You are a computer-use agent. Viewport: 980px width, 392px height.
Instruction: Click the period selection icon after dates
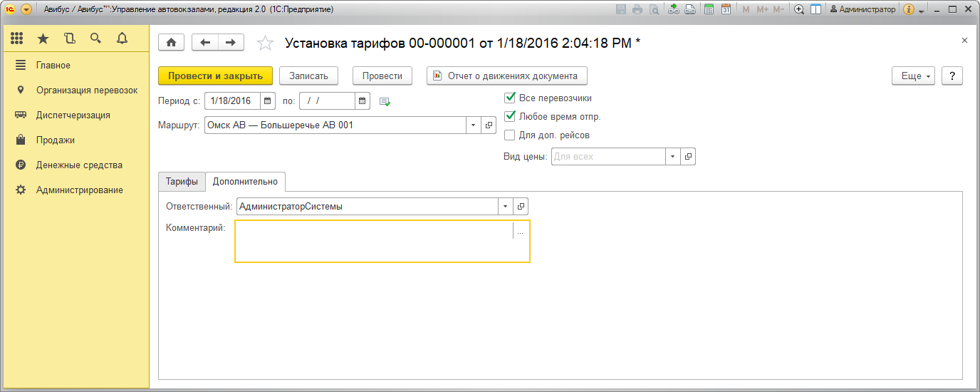(385, 101)
